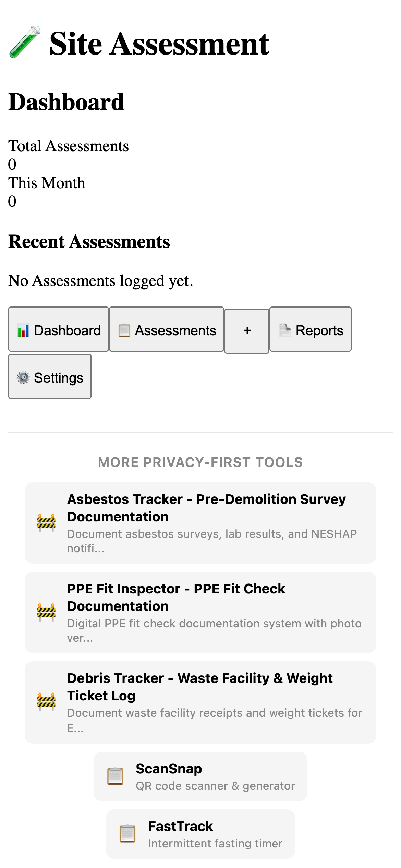This screenshot has width=401, height=868.
Task: Click the document Reports icon
Action: [x=285, y=330]
